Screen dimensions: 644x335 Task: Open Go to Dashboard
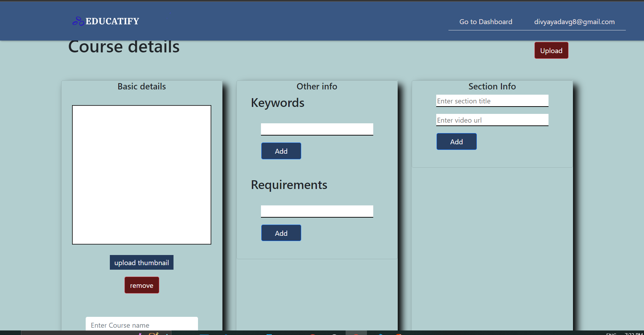tap(486, 22)
